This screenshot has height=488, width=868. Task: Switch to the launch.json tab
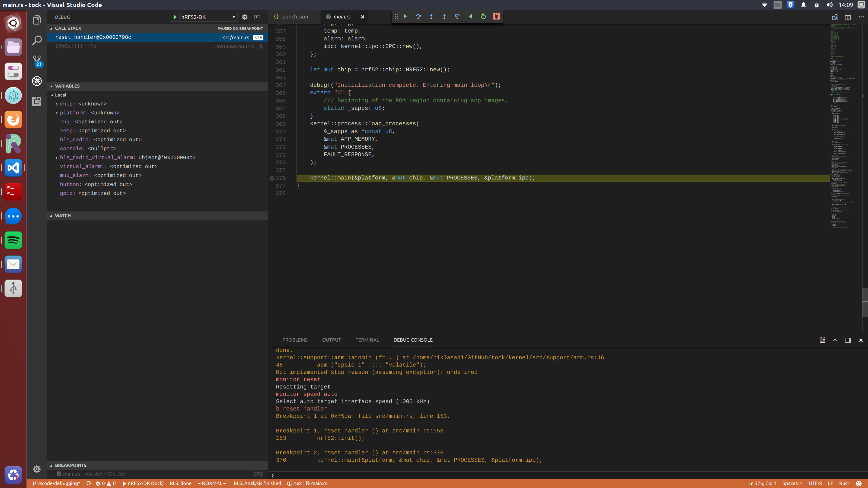click(294, 17)
